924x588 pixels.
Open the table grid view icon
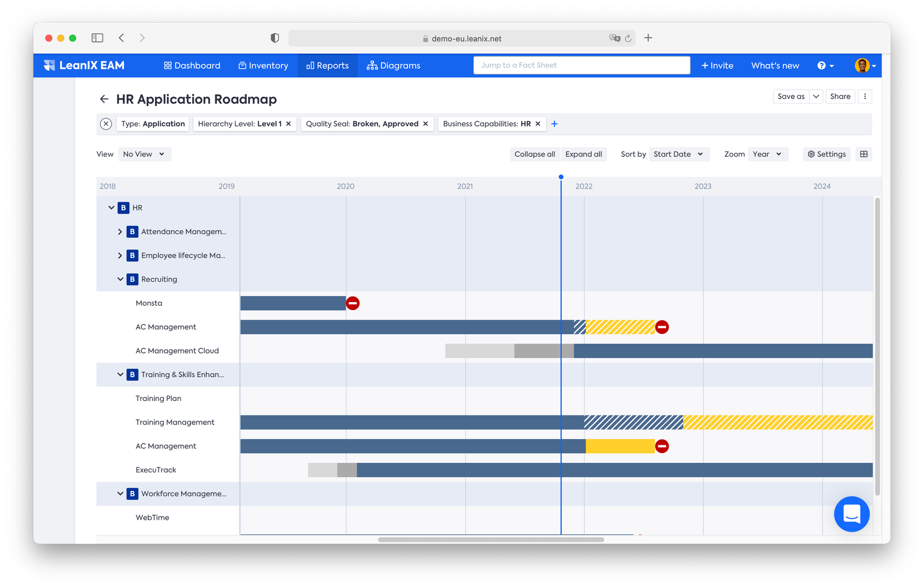pyautogui.click(x=864, y=154)
